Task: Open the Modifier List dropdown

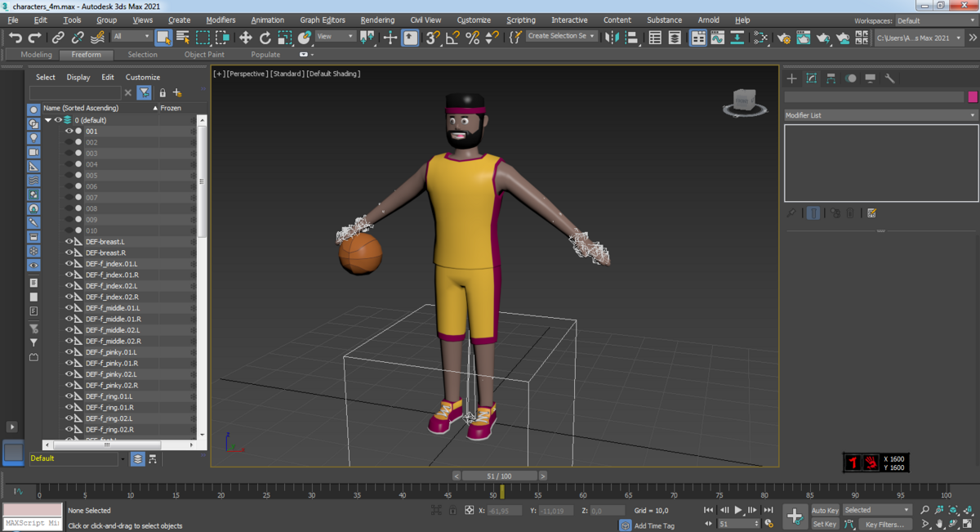Action: 880,115
